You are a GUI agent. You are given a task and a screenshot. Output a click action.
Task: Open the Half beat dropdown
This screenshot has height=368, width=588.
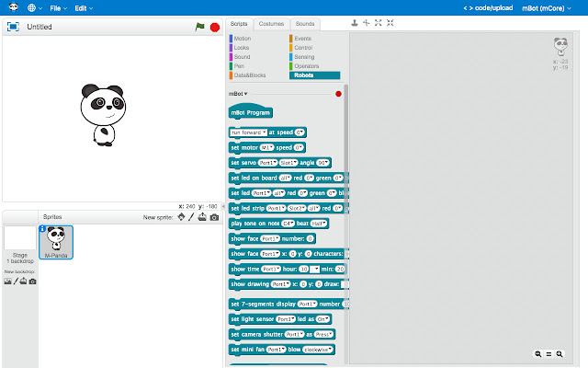[x=319, y=224]
